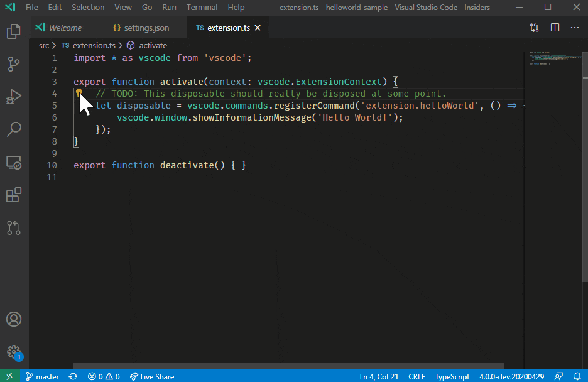Open the activate symbol breadcrumb dropdown

pyautogui.click(x=153, y=45)
